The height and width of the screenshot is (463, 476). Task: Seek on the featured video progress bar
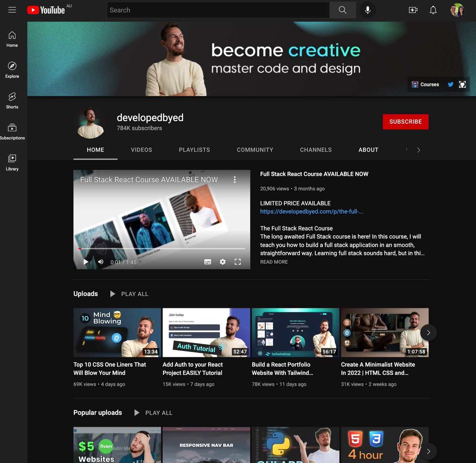point(162,249)
